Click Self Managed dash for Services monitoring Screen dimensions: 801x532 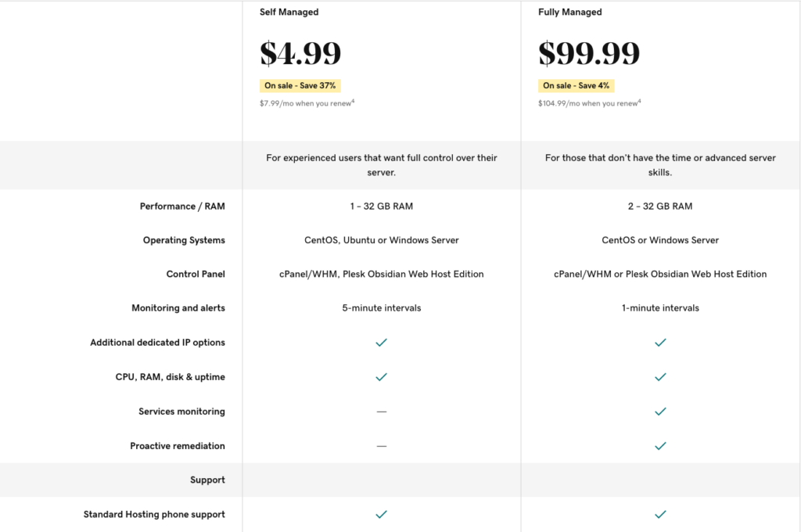tap(381, 412)
